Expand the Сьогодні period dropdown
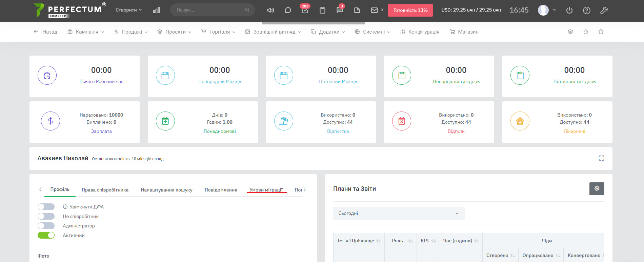 tap(399, 213)
